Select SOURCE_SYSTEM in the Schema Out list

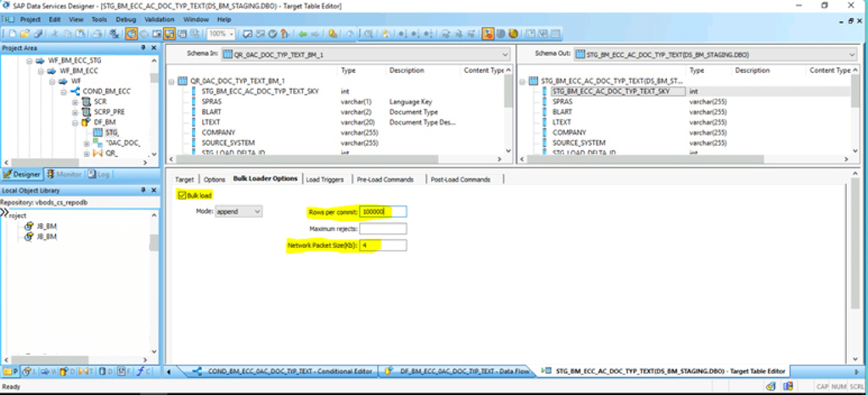coord(580,143)
